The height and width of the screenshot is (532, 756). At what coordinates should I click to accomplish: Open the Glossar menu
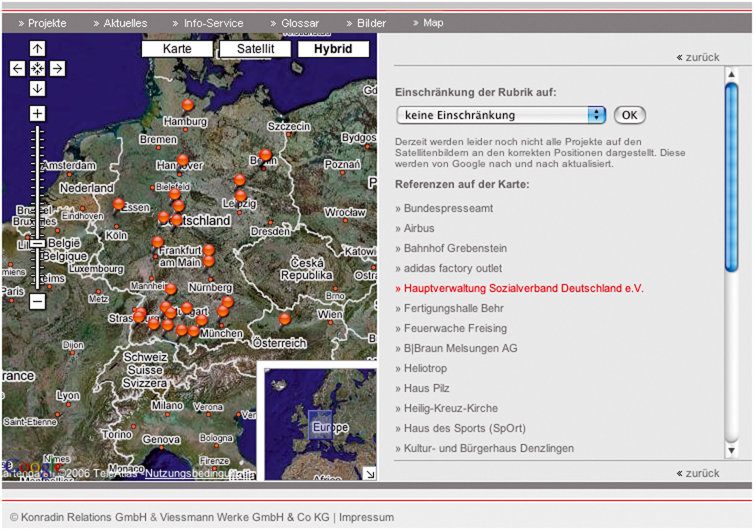pyautogui.click(x=295, y=23)
